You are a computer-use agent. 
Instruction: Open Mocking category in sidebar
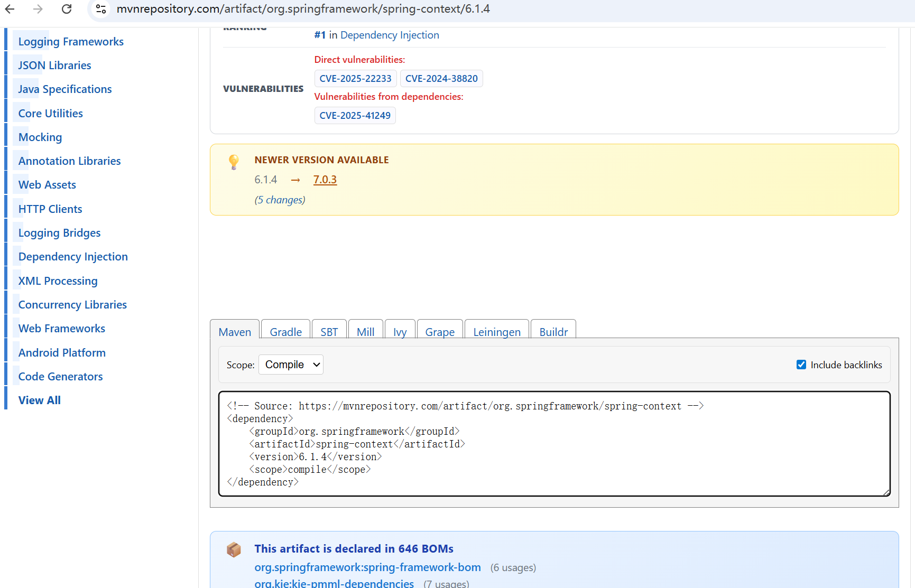40,137
